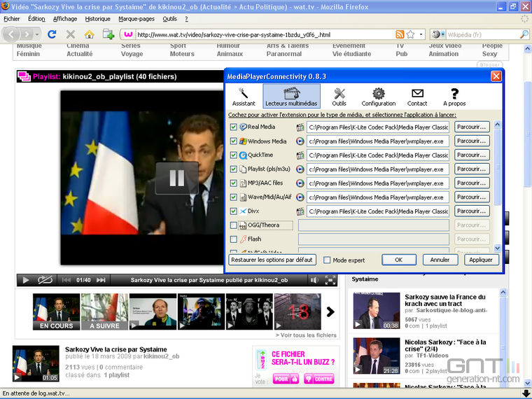Click Parcourir for Real Media
This screenshot has height=399, width=532.
472,127
